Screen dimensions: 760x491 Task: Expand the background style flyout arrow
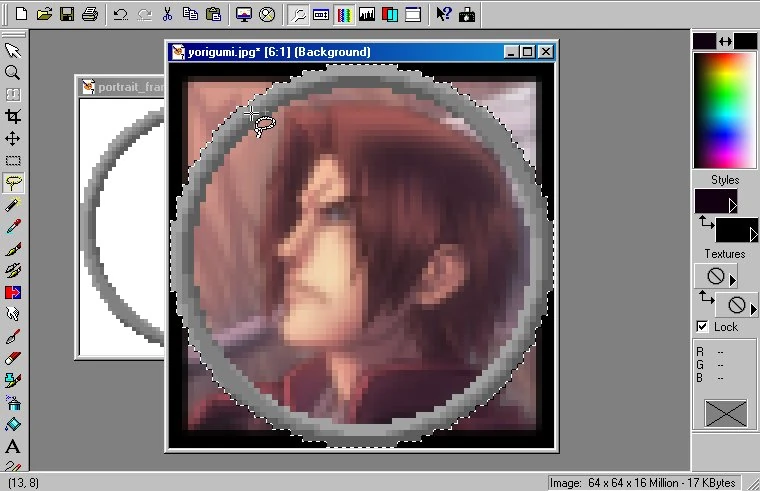pos(753,235)
